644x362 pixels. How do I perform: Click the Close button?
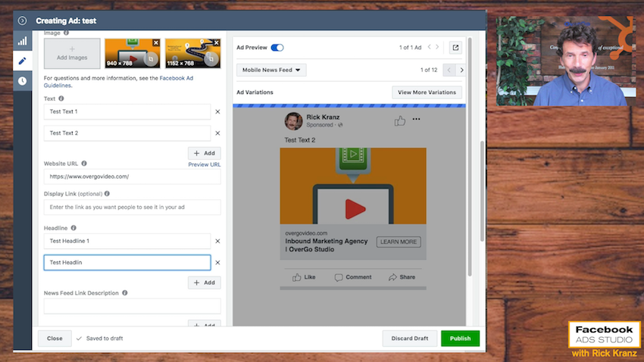pos(55,339)
